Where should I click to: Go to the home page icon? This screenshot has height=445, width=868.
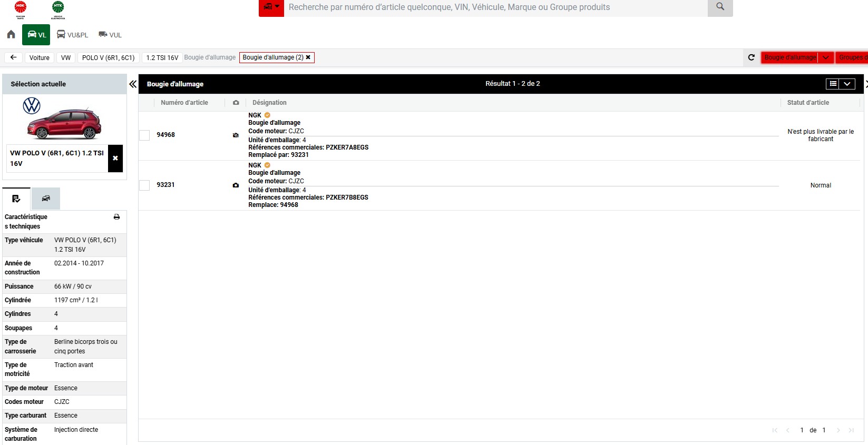[x=11, y=35]
